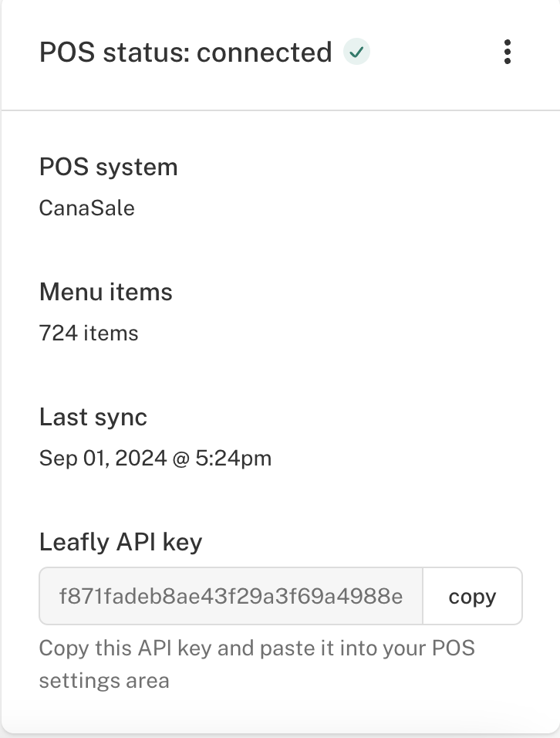Click the POS status: connected heading

pos(184,52)
